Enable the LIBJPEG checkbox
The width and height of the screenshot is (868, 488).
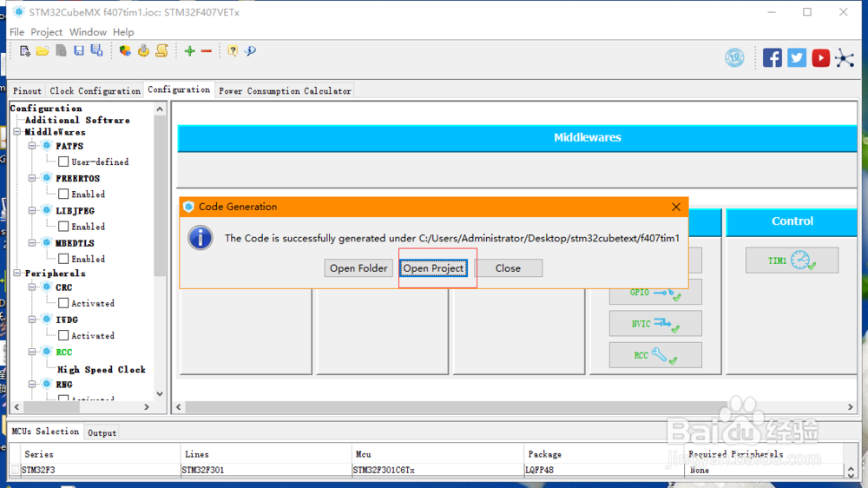[x=63, y=227]
